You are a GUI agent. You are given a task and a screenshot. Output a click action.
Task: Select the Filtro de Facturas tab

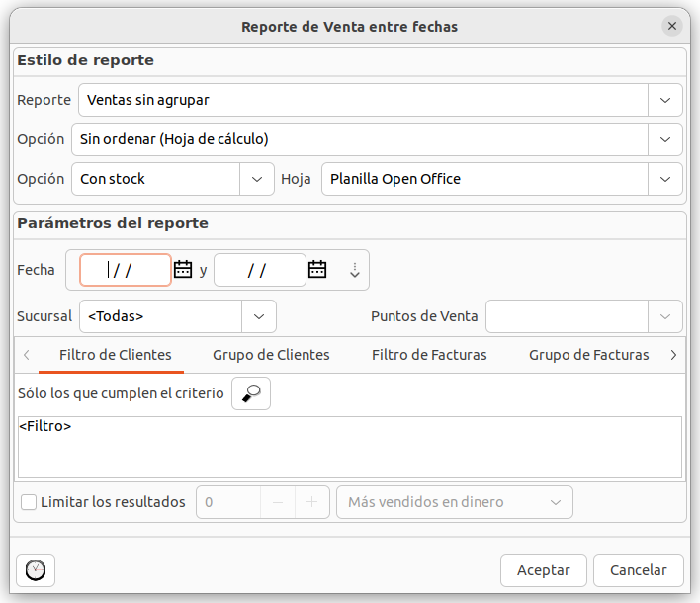coord(429,355)
